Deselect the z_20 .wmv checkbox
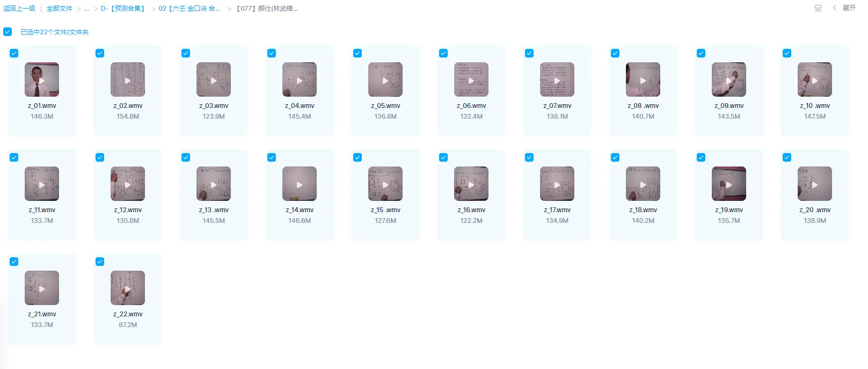The height and width of the screenshot is (369, 868). pyautogui.click(x=787, y=157)
